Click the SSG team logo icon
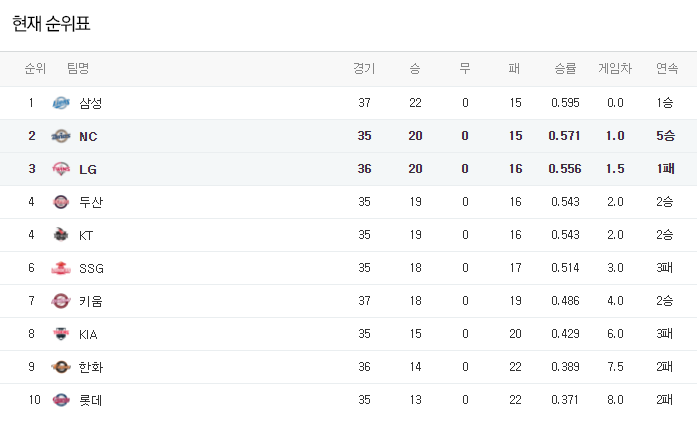This screenshot has width=697, height=427. pos(61,268)
